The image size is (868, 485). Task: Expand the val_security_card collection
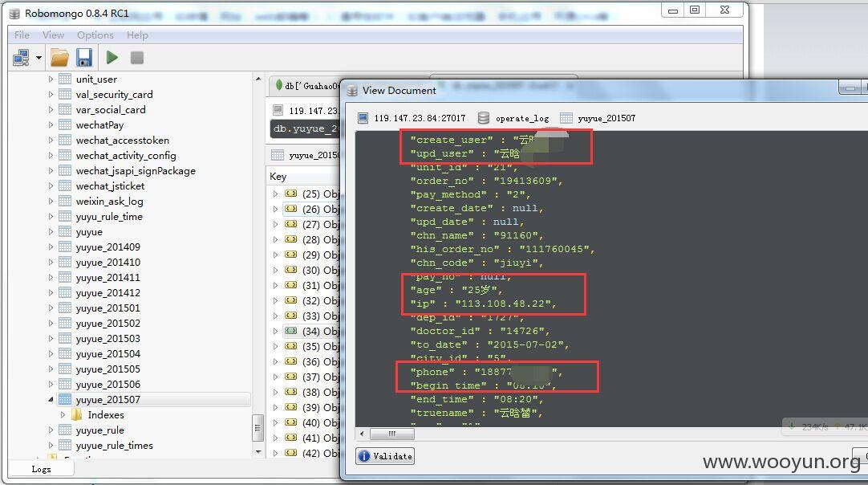point(51,94)
